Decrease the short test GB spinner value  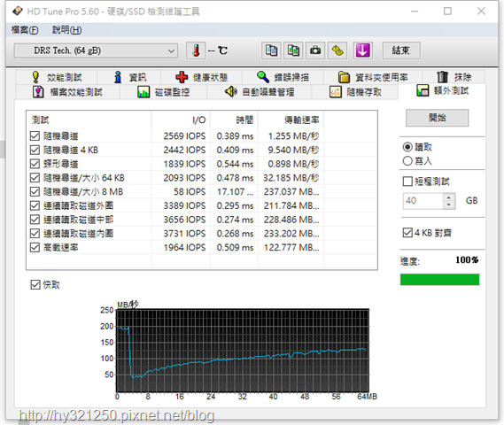449,205
